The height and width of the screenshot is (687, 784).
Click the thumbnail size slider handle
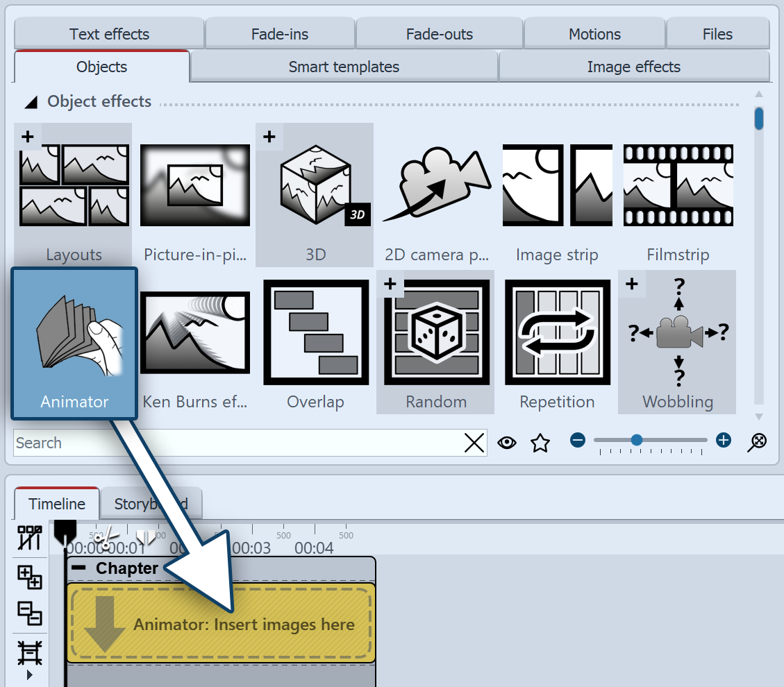pyautogui.click(x=636, y=440)
